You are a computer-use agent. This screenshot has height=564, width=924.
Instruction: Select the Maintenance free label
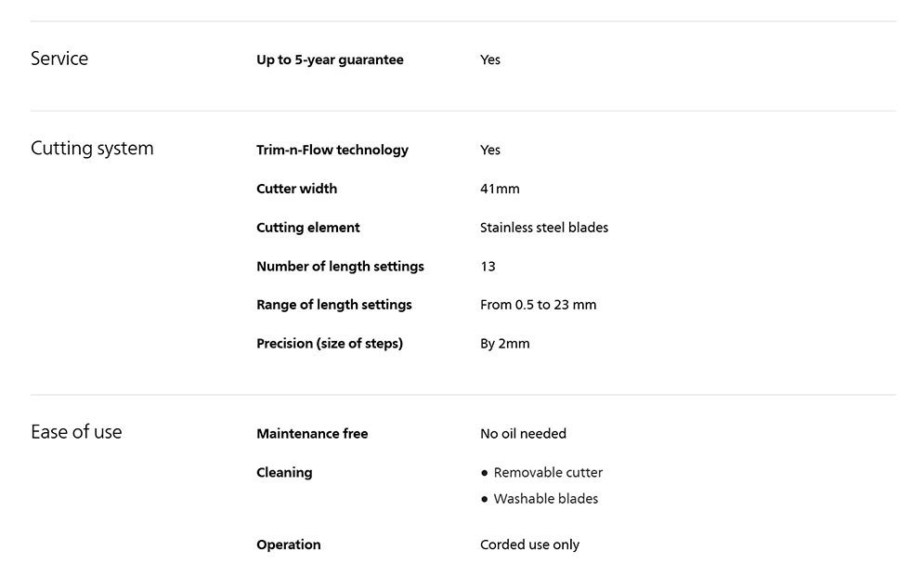[x=312, y=434]
